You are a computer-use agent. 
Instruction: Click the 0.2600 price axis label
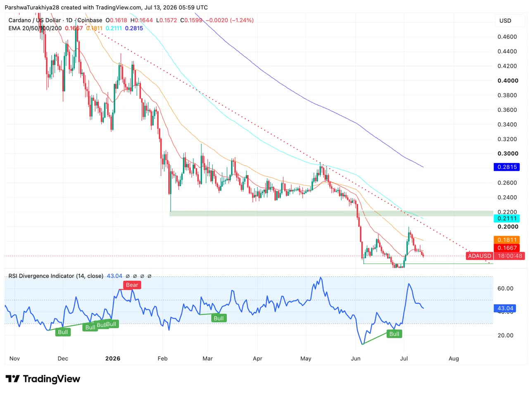point(508,183)
